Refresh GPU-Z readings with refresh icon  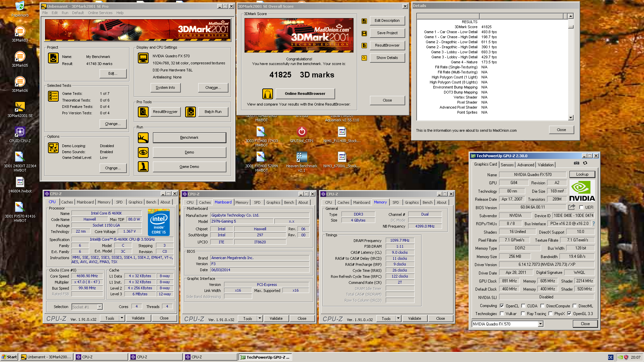pos(585,163)
